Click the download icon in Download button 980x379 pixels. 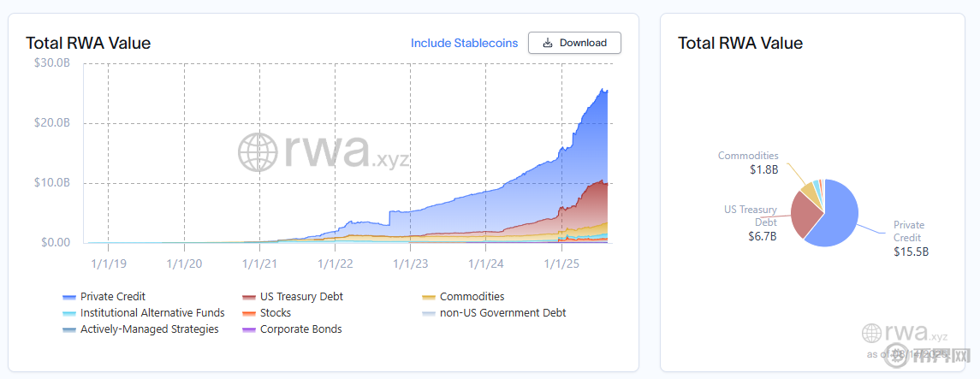548,43
